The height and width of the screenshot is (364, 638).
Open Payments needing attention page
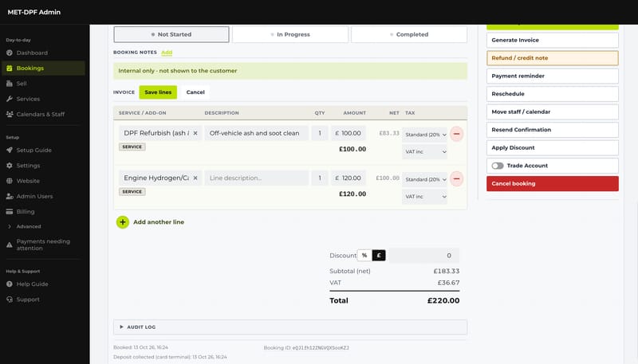(43, 245)
